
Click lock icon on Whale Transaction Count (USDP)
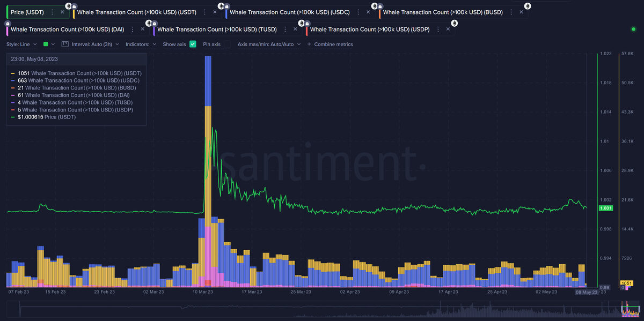coord(307,24)
